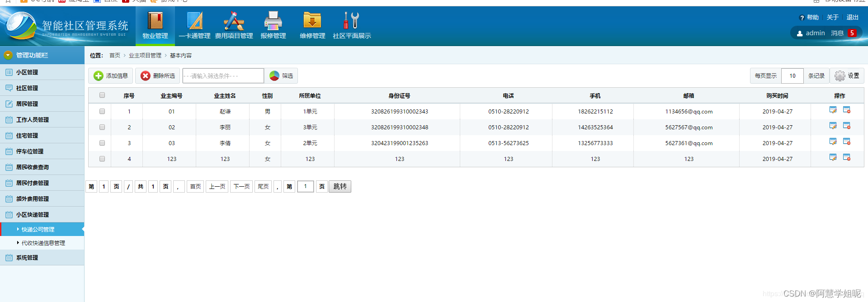Click the 业主姓名 column header
The width and height of the screenshot is (868, 302).
225,96
